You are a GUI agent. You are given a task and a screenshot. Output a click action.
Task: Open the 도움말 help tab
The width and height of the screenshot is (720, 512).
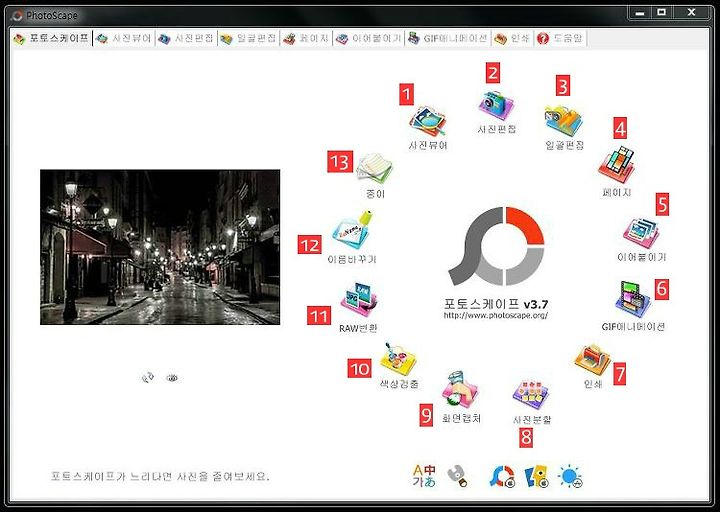(x=560, y=39)
